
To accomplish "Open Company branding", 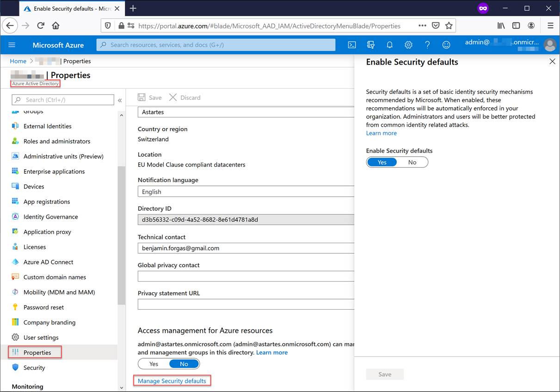I will (x=49, y=323).
